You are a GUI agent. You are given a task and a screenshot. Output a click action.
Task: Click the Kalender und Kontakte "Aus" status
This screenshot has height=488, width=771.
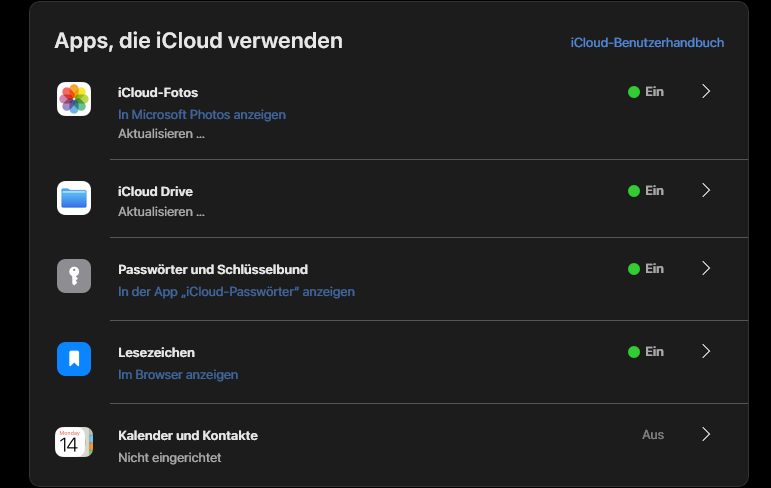[x=653, y=435]
